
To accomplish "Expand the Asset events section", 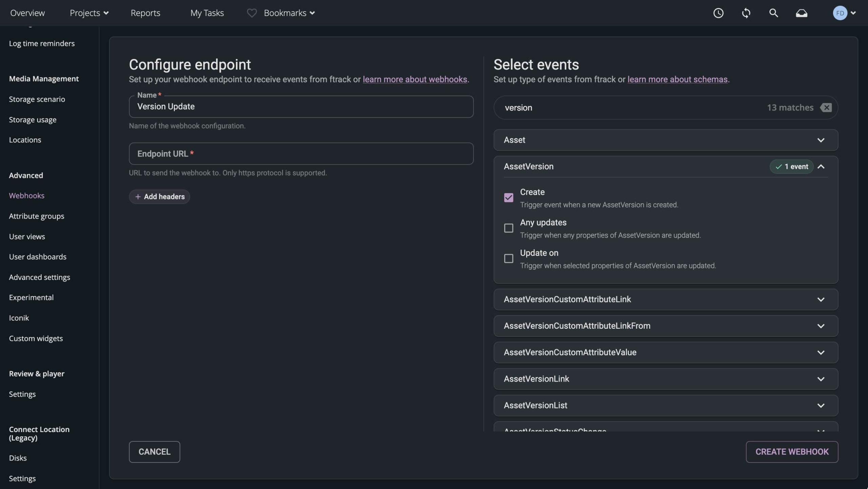I will pos(821,140).
